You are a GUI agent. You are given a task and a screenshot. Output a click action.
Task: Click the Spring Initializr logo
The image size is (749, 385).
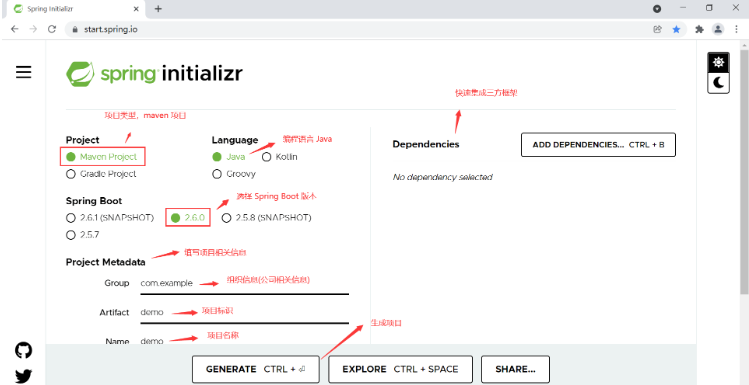[x=154, y=74]
